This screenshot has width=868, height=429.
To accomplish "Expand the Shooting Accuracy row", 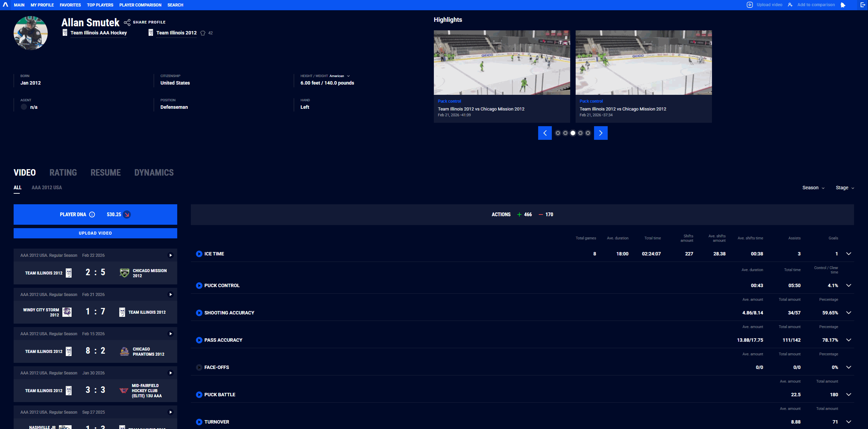I will 849,313.
